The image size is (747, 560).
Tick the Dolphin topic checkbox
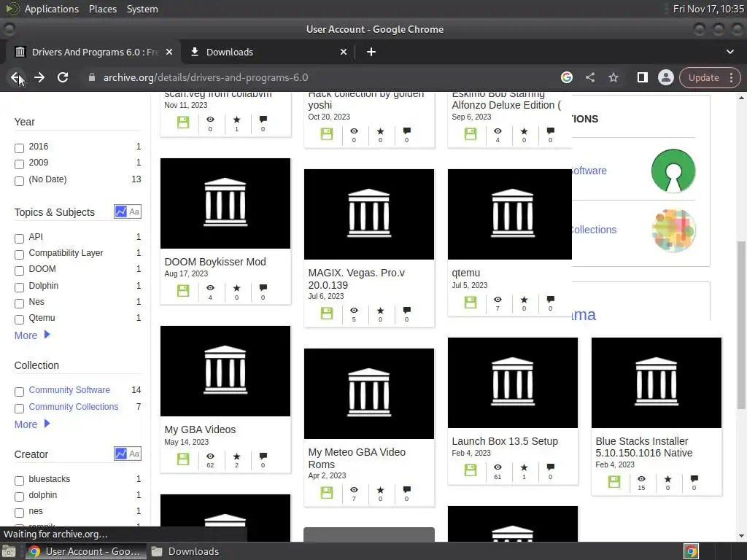coord(19,287)
